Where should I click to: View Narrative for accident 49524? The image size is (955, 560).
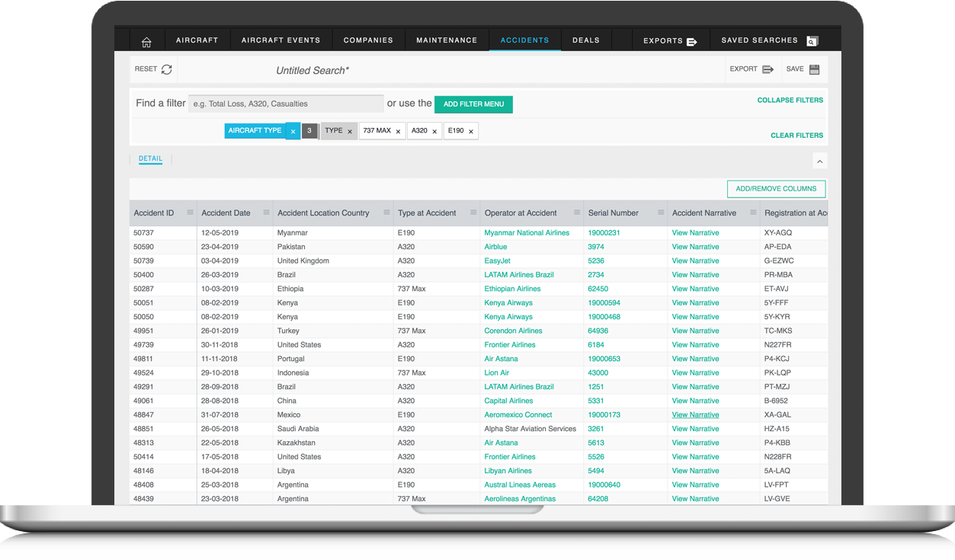[x=695, y=373]
